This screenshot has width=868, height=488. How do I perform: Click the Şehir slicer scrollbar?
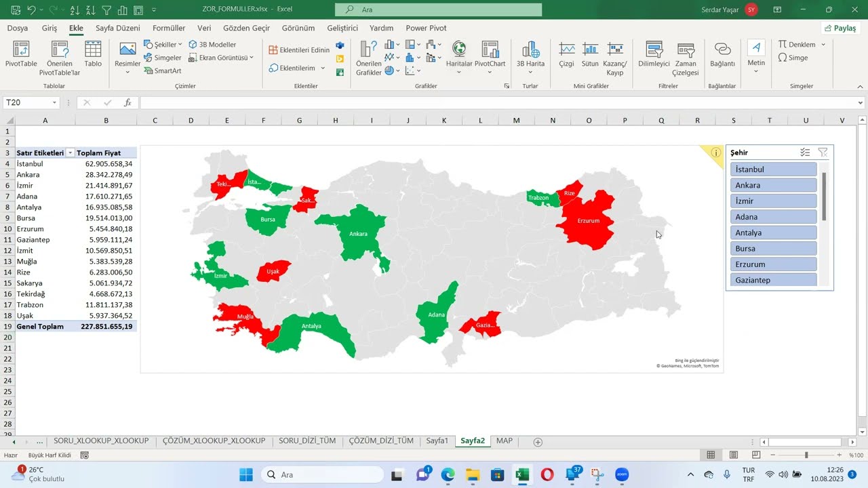coord(824,197)
